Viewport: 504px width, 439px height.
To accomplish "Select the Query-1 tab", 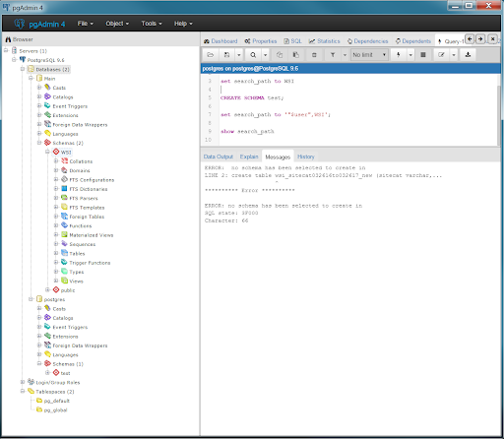I will (450, 41).
